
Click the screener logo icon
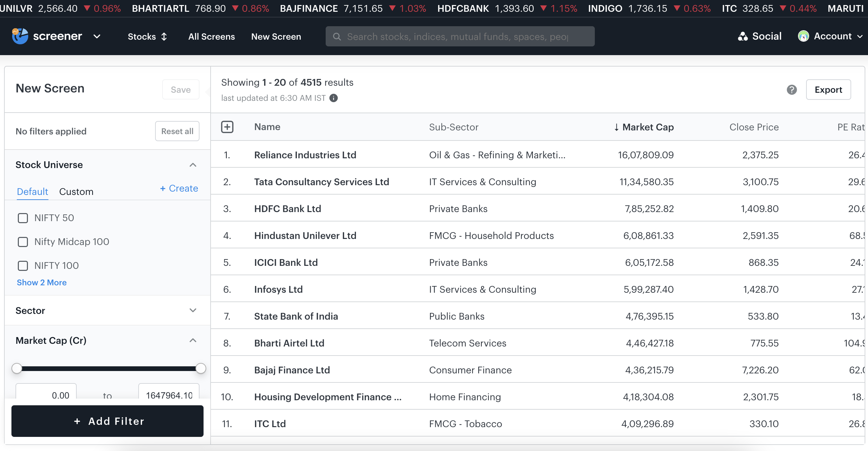20,36
